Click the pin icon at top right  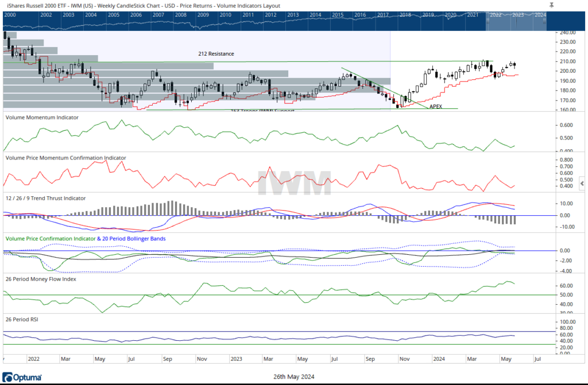tap(551, 5)
